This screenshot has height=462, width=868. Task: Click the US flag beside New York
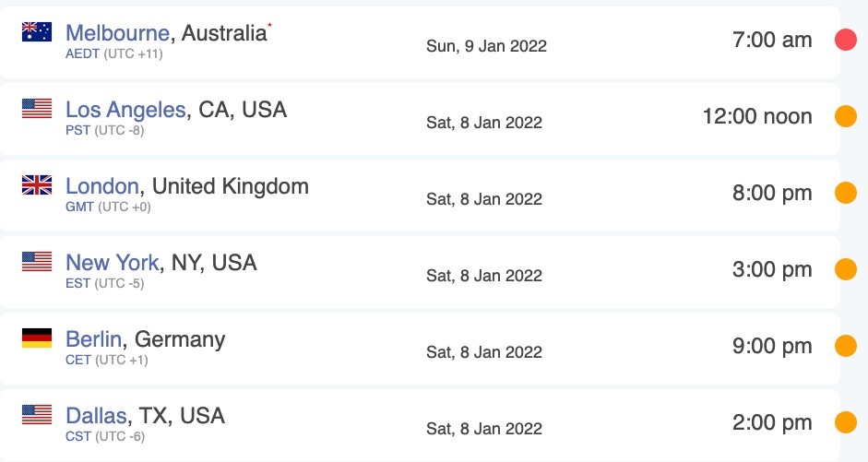coord(37,262)
